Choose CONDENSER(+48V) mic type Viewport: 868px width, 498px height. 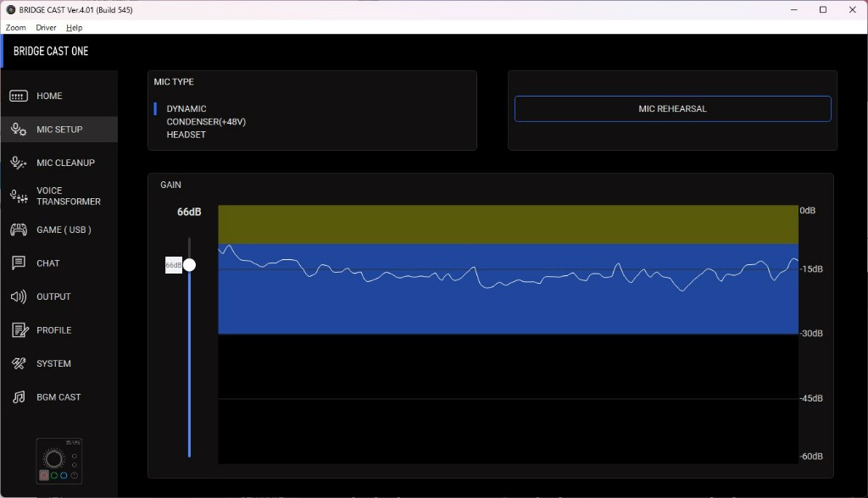pos(206,122)
